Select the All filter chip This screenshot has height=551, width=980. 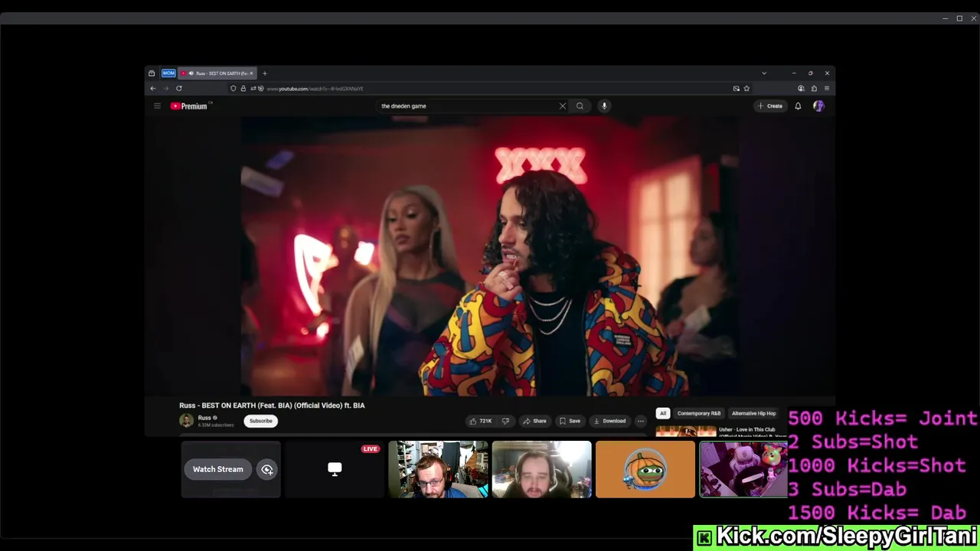tap(663, 413)
